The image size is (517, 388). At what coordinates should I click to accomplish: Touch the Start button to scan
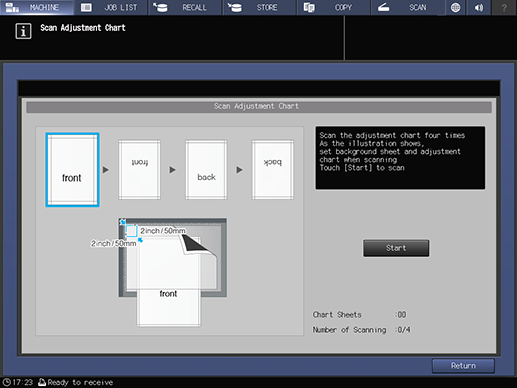(396, 248)
